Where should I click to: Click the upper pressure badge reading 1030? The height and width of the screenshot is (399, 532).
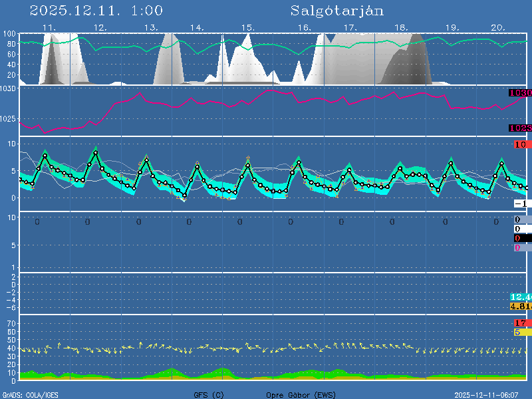[x=519, y=93]
